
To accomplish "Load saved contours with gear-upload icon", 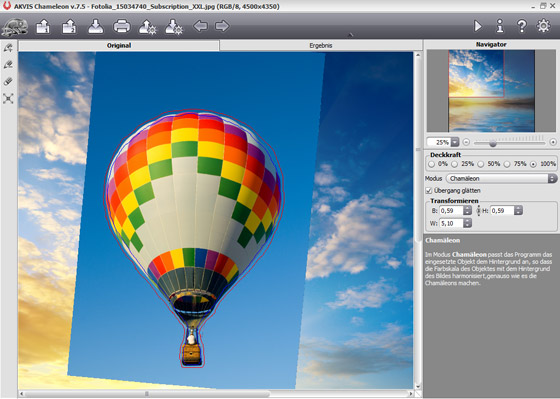I will (148, 27).
